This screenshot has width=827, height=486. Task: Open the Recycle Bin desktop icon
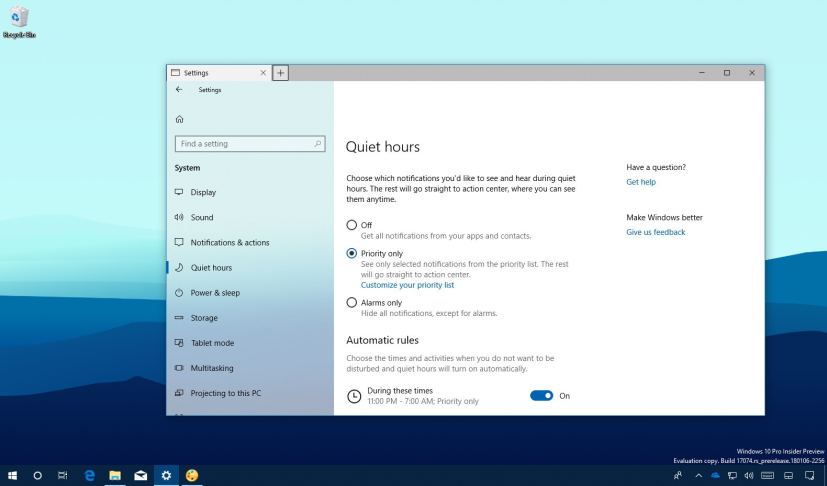pyautogui.click(x=18, y=23)
